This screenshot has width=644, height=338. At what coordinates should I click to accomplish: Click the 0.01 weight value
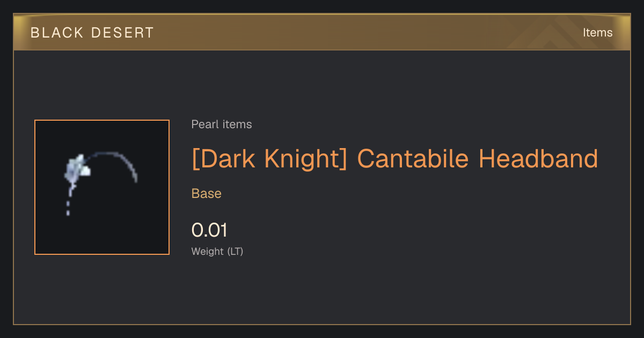click(x=210, y=230)
